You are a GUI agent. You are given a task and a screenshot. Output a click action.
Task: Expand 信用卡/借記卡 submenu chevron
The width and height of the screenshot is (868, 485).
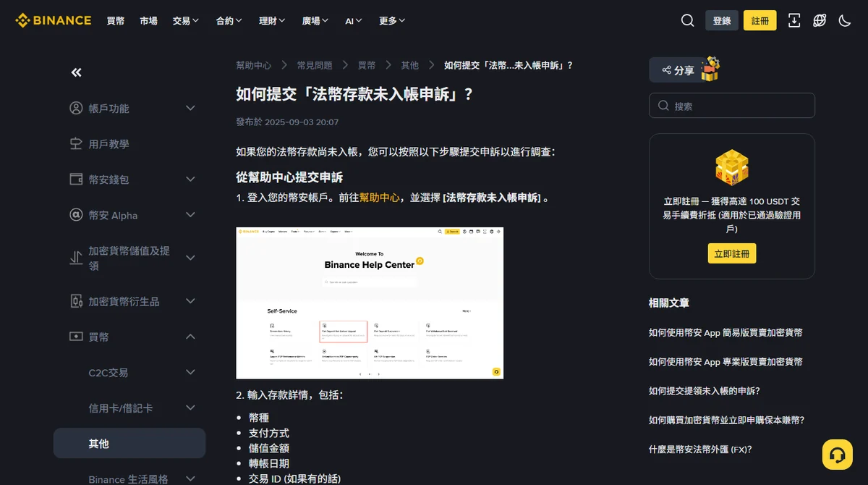[x=190, y=408]
